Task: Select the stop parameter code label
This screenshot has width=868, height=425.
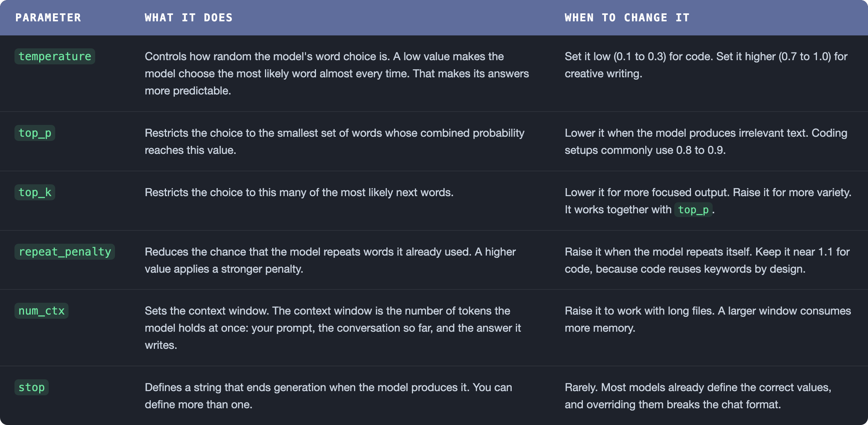Action: pyautogui.click(x=32, y=387)
